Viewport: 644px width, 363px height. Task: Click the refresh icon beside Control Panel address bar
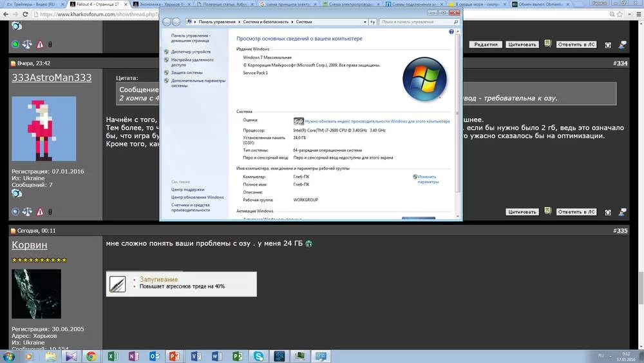click(372, 22)
